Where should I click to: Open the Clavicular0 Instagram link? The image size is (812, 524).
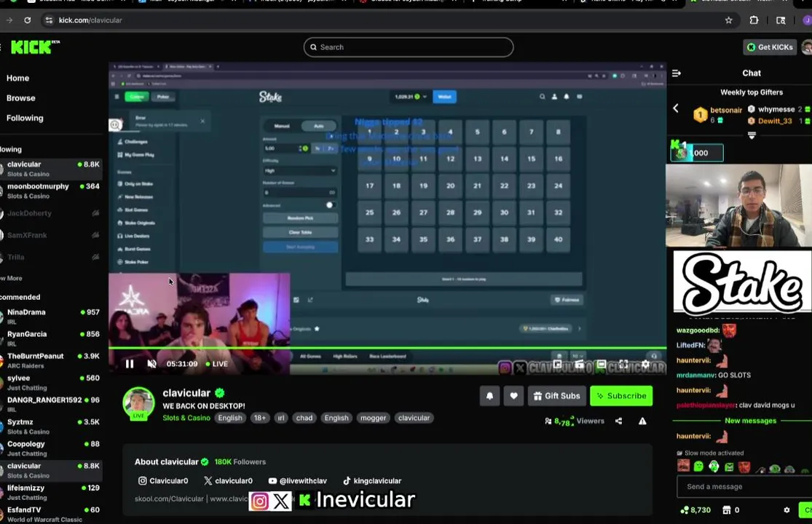[163, 480]
